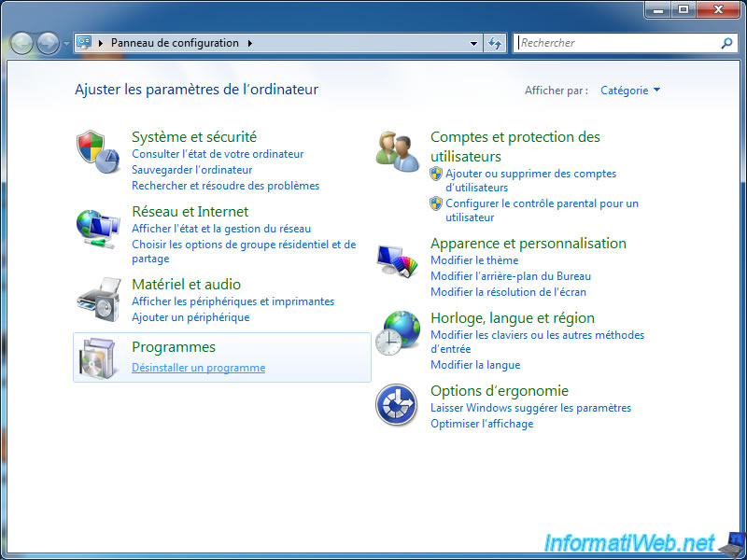Open the Options d'ergonomie blue circle icon

coord(396,405)
